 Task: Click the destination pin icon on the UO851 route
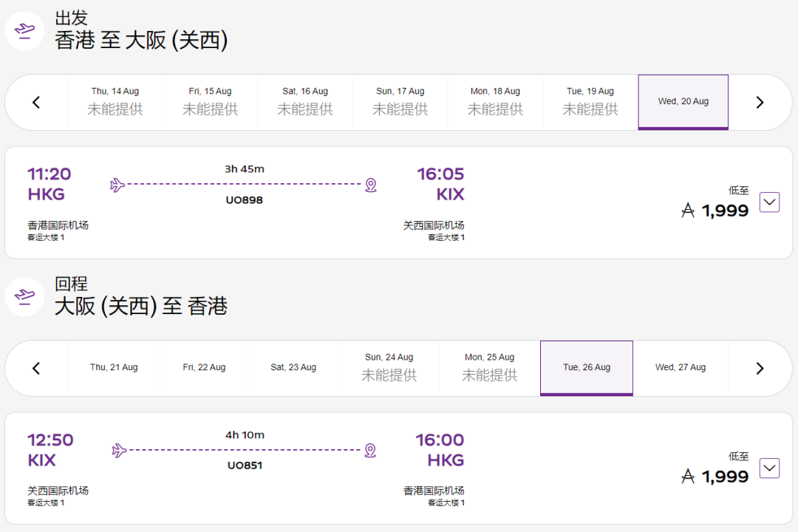coord(370,451)
